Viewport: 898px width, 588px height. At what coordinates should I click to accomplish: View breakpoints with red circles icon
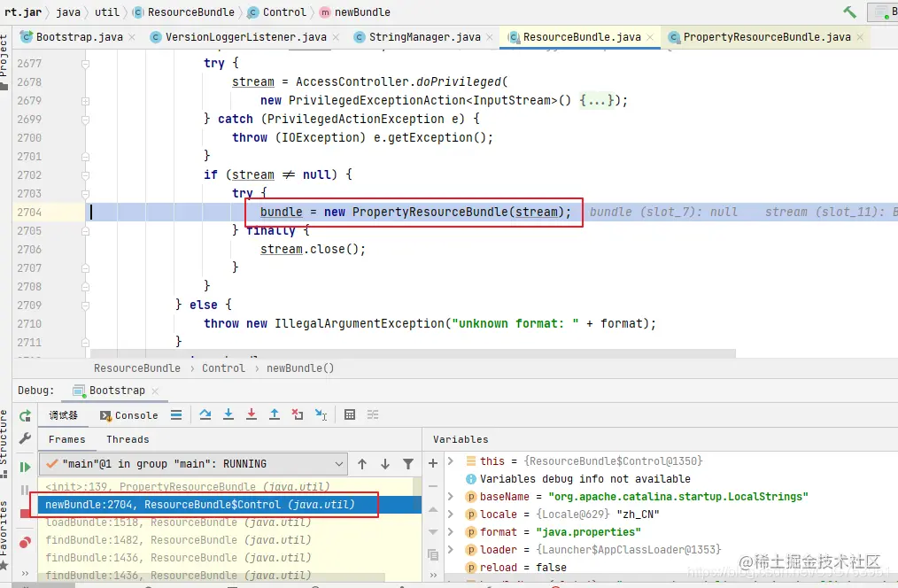(25, 542)
